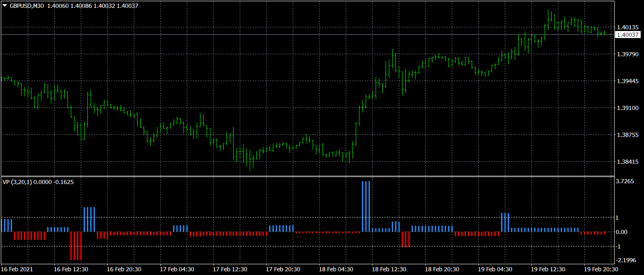Viewport: 644px width, 275px height.
Task: Click the 18 Feb 12:30 time label
Action: coord(389,269)
